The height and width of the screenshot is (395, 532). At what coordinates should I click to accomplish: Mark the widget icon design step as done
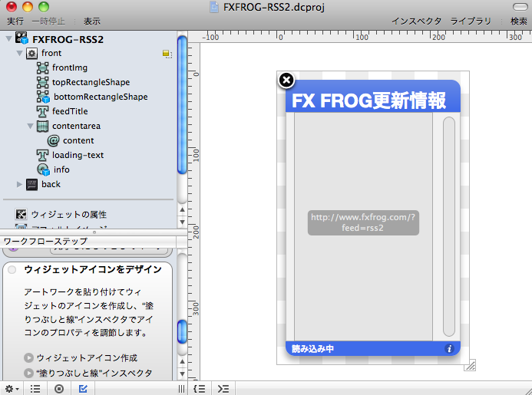coord(12,270)
